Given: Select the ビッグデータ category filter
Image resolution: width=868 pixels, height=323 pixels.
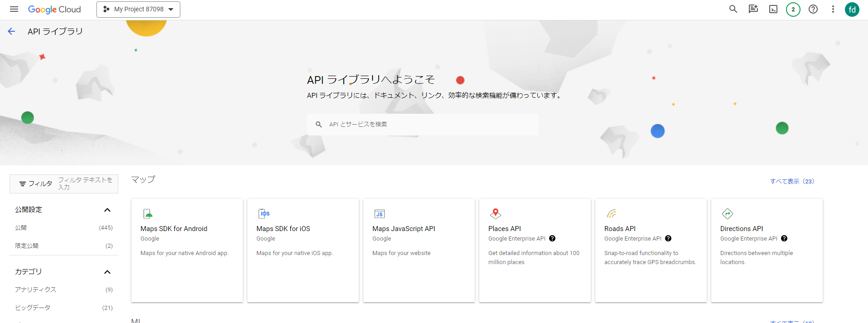Looking at the screenshot, I should click(x=64, y=308).
